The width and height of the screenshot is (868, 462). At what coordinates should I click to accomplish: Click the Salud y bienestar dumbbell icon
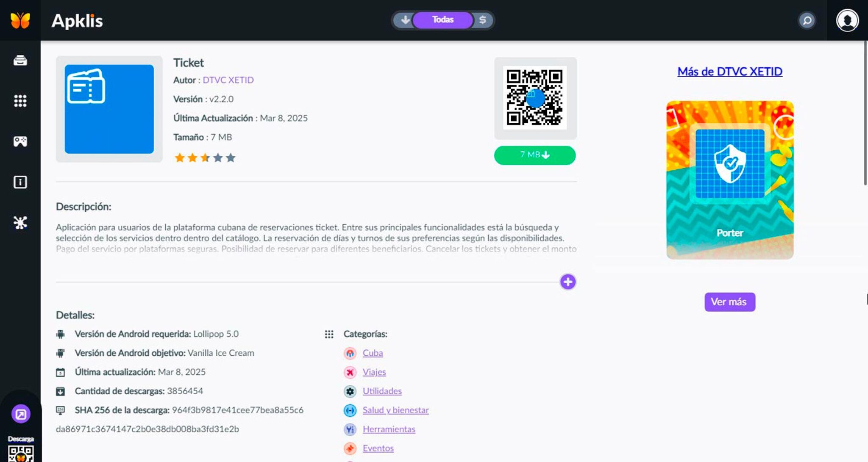coord(350,410)
